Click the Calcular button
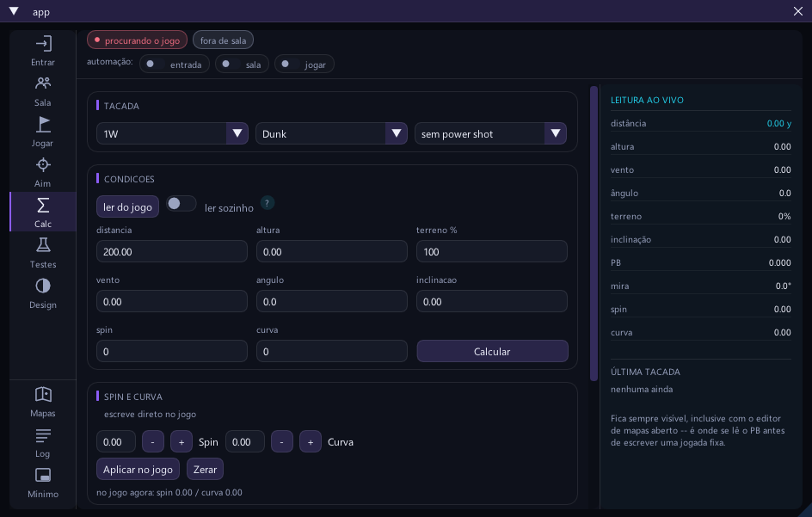Image resolution: width=812 pixels, height=517 pixels. pyautogui.click(x=492, y=351)
